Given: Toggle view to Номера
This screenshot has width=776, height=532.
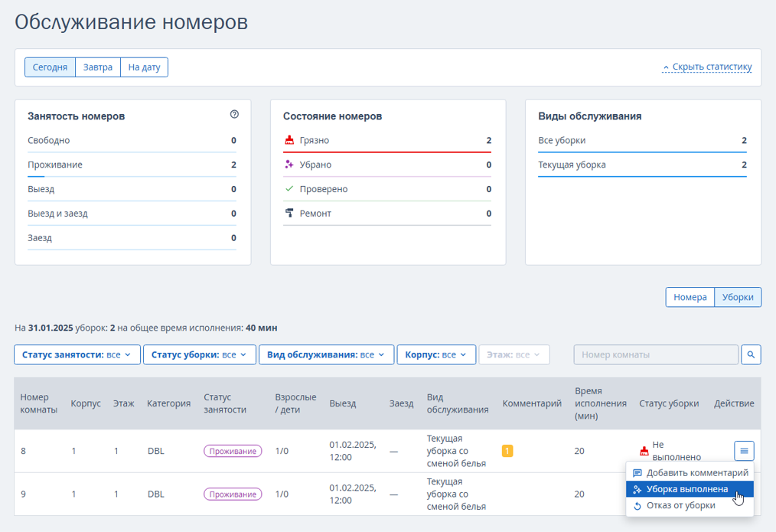Looking at the screenshot, I should tap(690, 297).
